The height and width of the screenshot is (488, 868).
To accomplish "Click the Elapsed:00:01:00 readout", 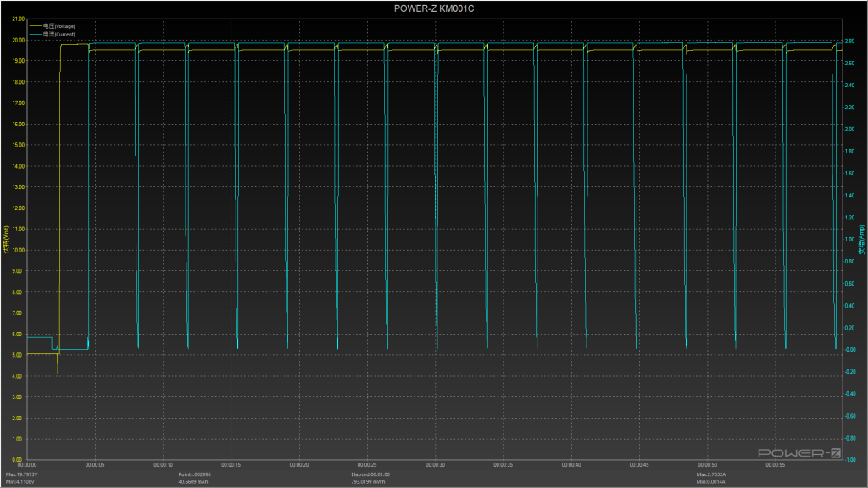I will [370, 474].
